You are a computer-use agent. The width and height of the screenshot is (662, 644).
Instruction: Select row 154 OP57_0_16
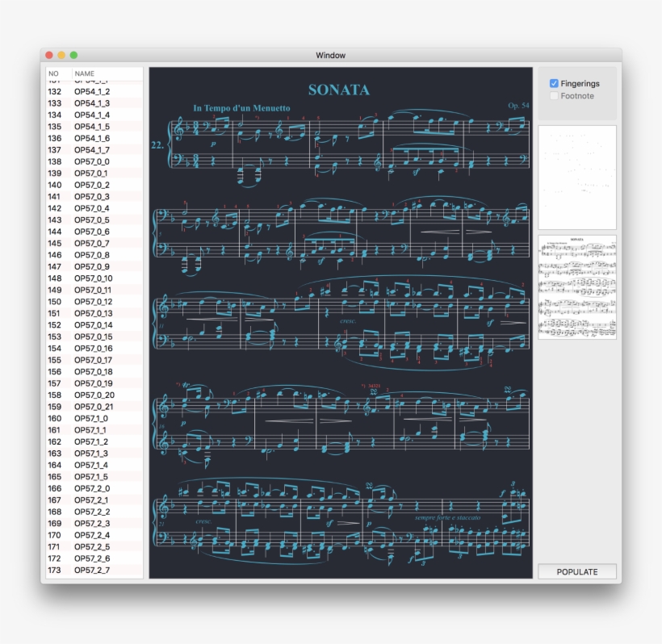(94, 349)
